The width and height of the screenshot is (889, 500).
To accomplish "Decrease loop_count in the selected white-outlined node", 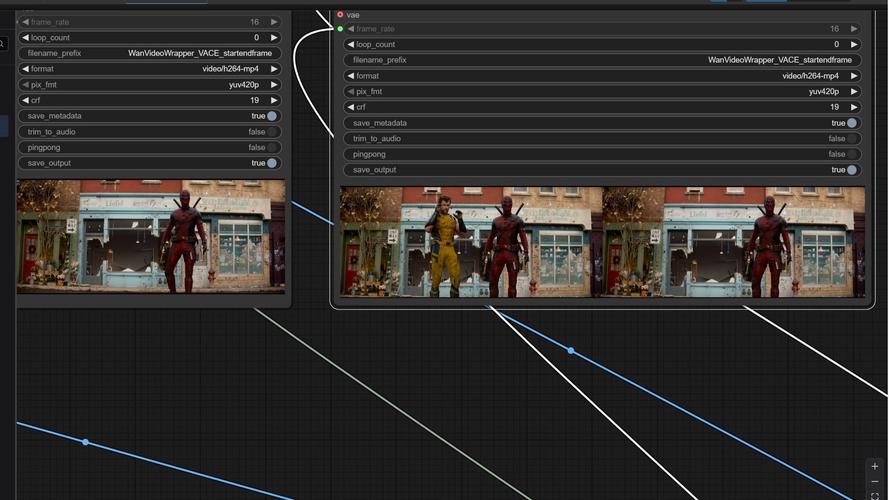I will pos(350,44).
